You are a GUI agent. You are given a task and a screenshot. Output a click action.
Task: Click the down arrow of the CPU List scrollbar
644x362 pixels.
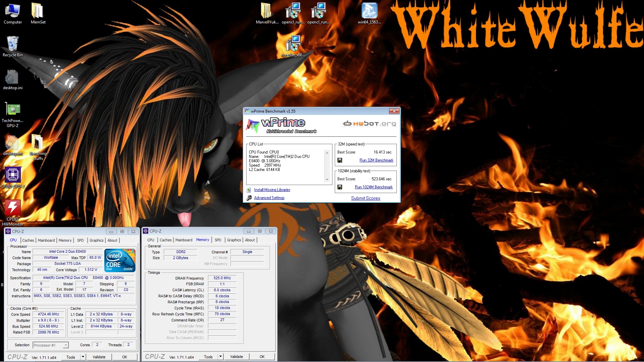pos(327,180)
